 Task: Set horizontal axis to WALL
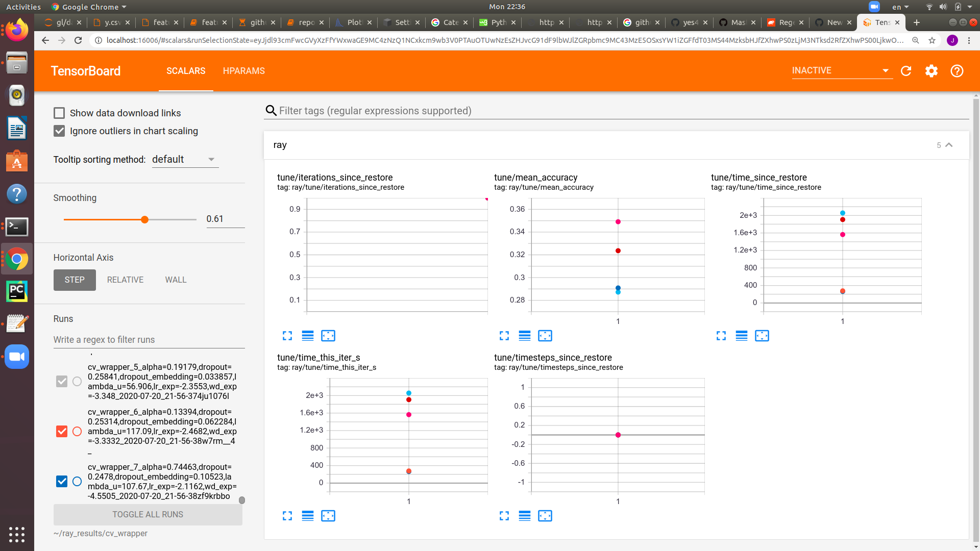coord(176,280)
